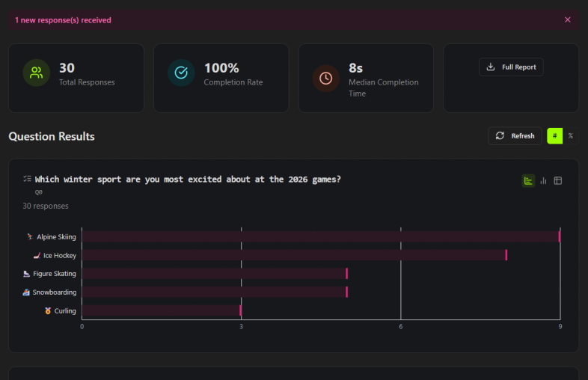Screen dimensions: 588x380
Task: Click the Completion Rate checkmark icon
Action: (x=181, y=73)
